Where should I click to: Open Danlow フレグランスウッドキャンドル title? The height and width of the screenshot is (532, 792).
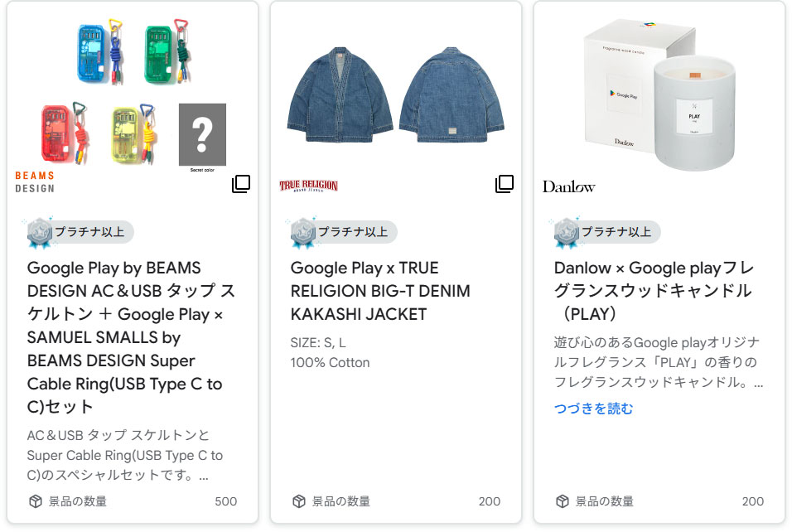tap(653, 291)
